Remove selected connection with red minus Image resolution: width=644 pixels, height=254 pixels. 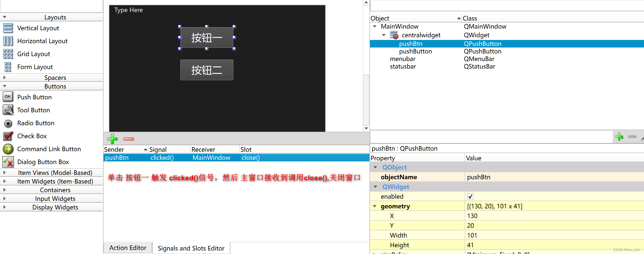(x=129, y=139)
